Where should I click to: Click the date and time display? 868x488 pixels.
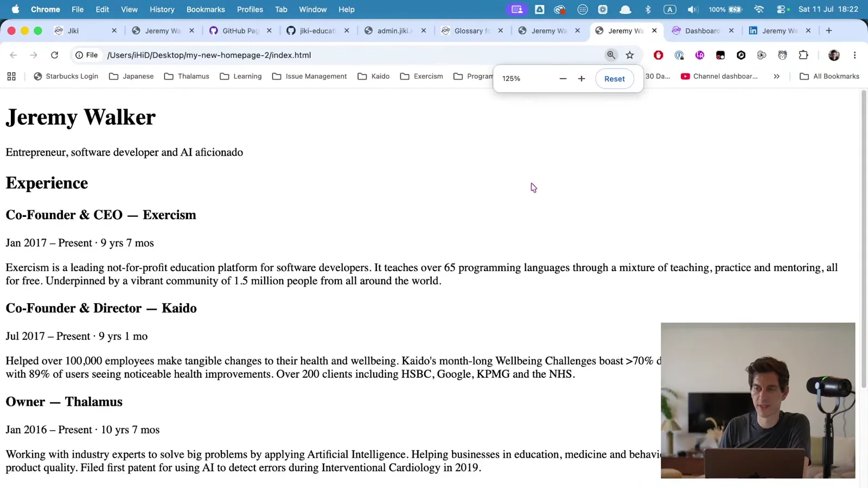(828, 9)
